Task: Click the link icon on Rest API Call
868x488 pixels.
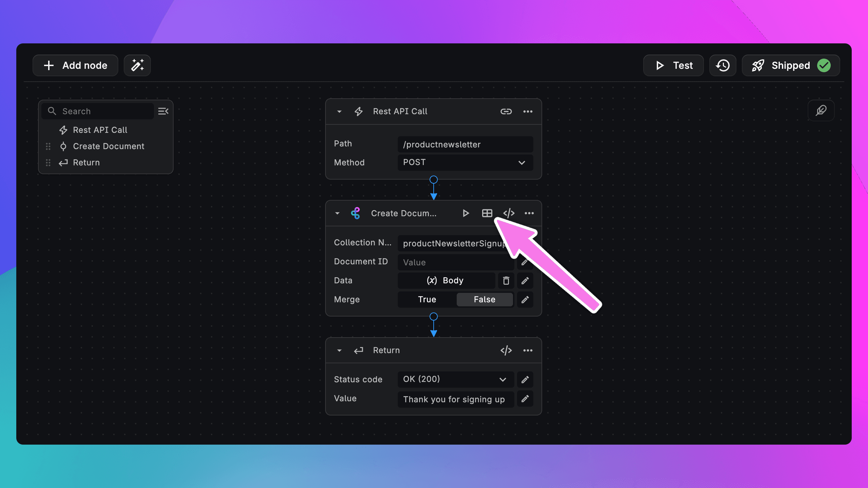Action: click(x=506, y=111)
